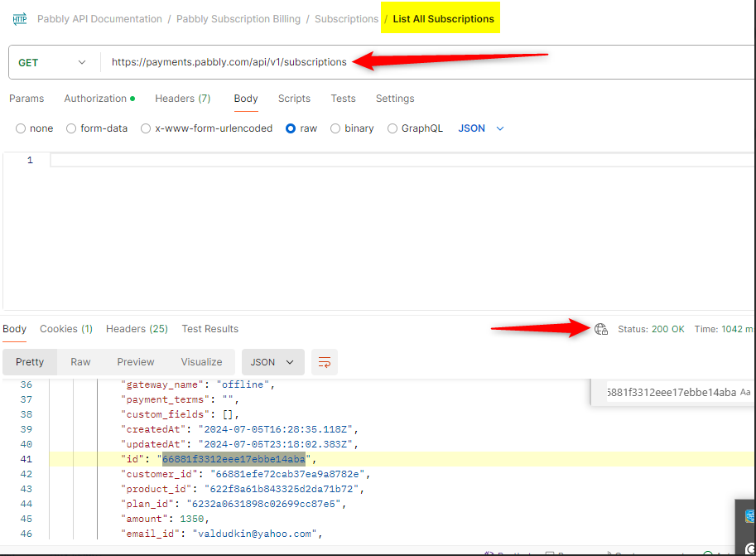This screenshot has width=756, height=556.
Task: Select the response Body tab
Action: point(14,329)
